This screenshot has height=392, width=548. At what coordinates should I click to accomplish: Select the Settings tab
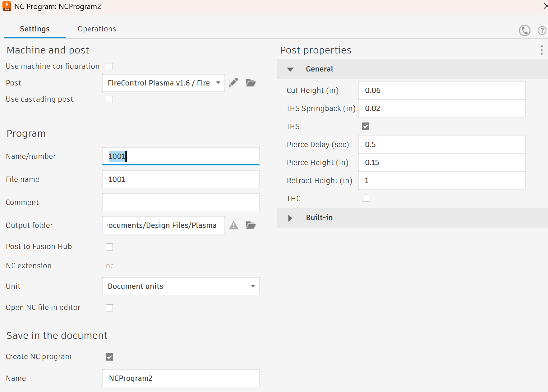click(x=35, y=29)
